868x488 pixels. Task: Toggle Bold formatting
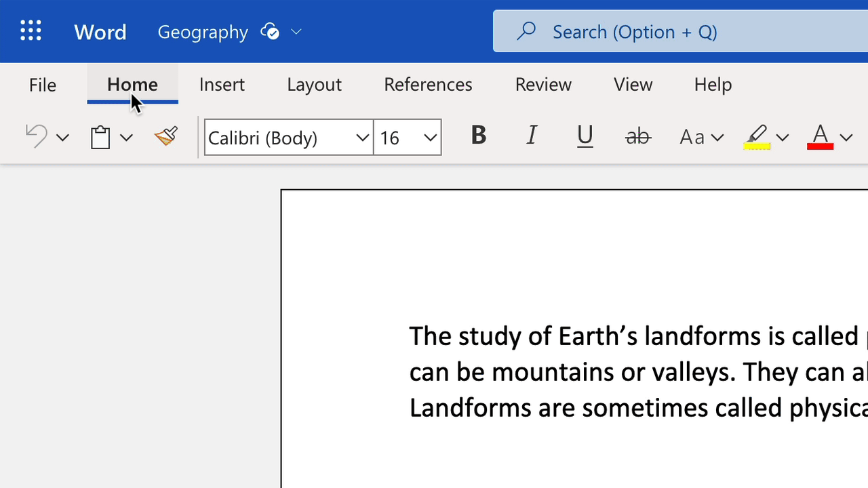[x=478, y=136]
